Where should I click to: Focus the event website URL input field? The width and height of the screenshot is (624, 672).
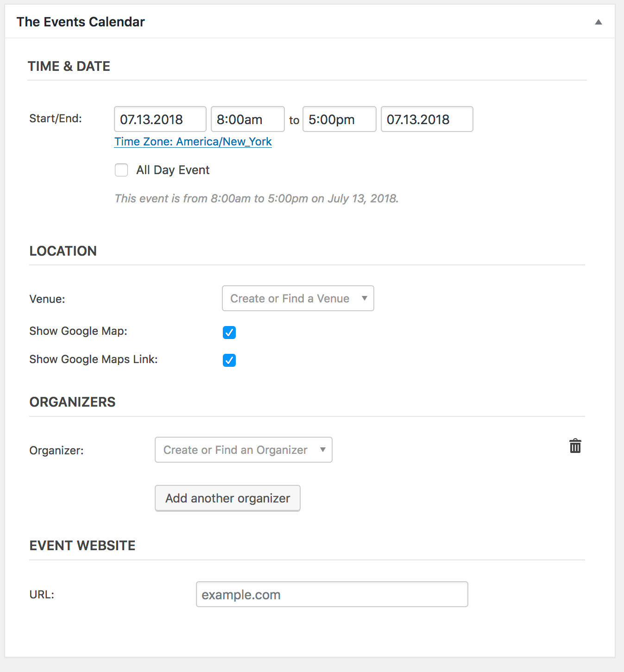332,594
